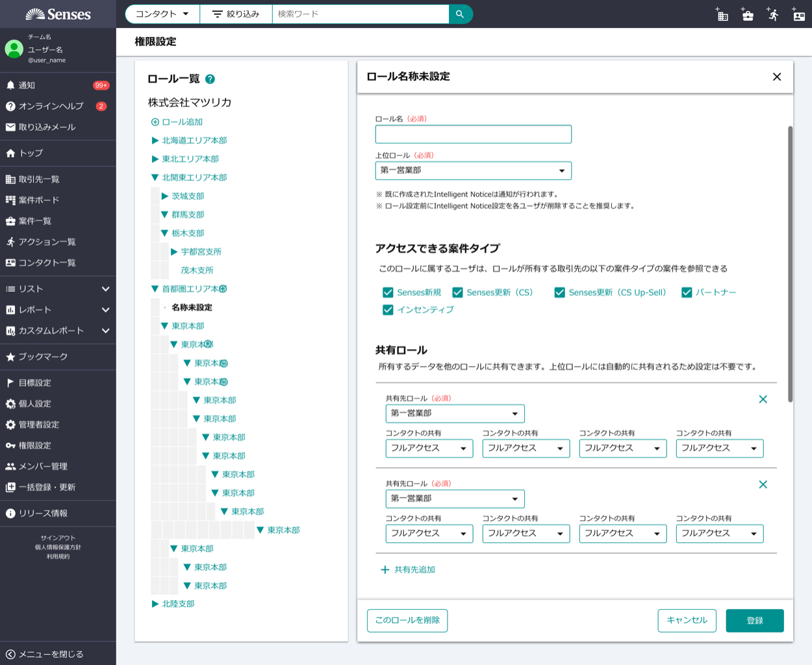Click the このロールを削除 button

point(407,620)
